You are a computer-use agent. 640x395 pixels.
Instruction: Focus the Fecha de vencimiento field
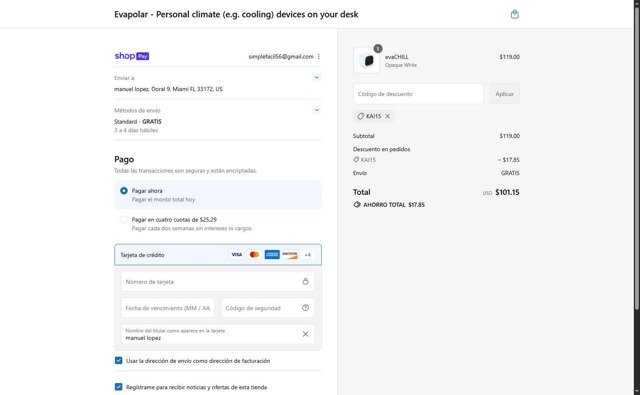pos(167,308)
